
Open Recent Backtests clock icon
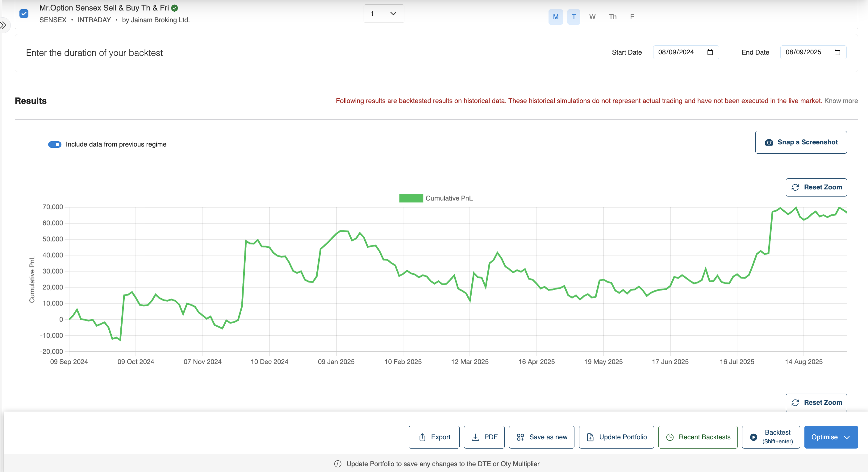pos(670,437)
